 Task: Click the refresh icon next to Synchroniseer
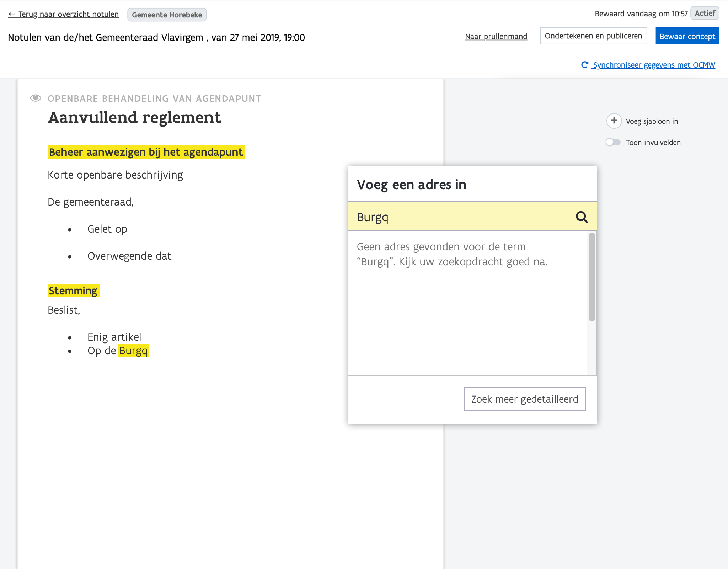[585, 65]
